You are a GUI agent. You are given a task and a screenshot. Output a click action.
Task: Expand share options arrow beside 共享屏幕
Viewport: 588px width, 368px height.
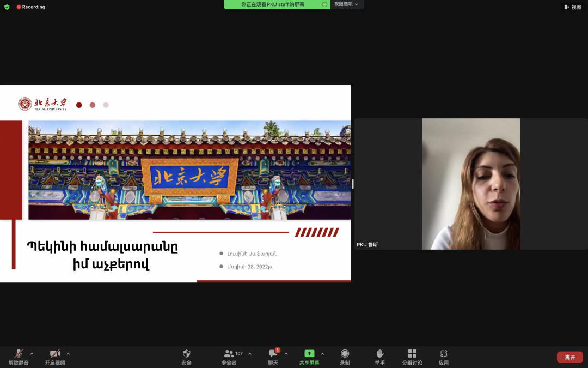click(x=322, y=354)
